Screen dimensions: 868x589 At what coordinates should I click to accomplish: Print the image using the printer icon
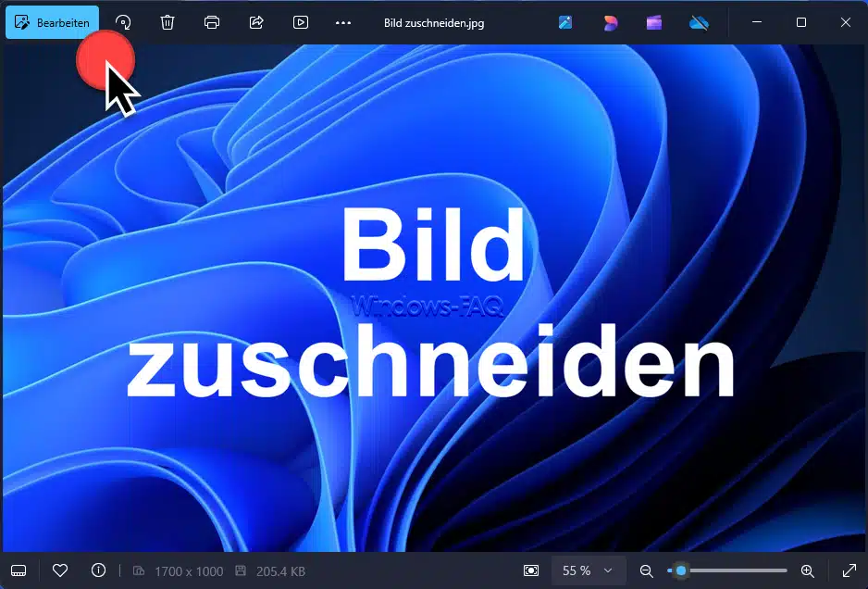coord(212,23)
